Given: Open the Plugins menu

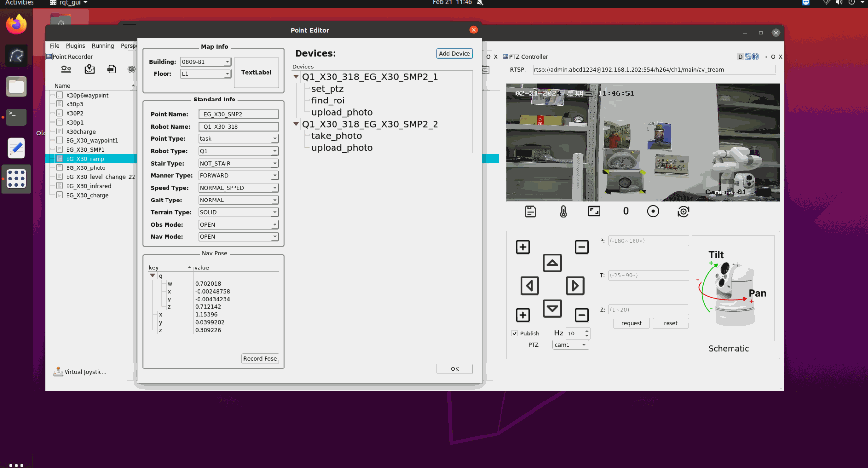Looking at the screenshot, I should [75, 46].
